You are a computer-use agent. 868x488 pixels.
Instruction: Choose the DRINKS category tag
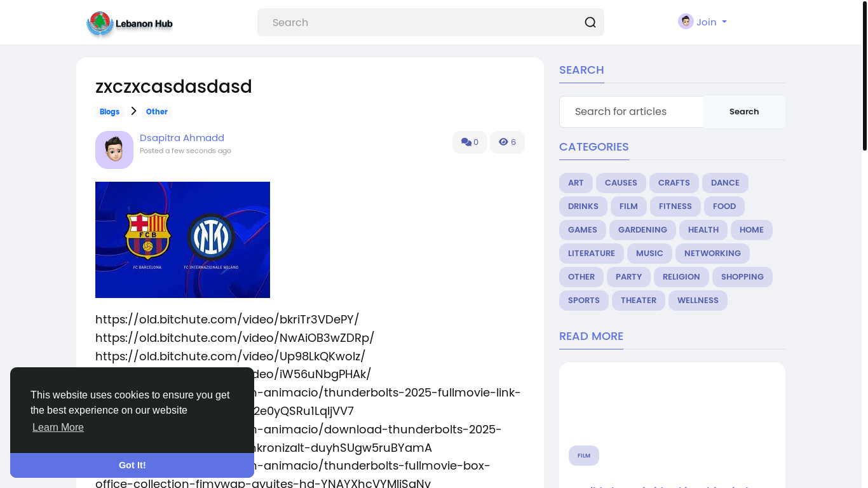pyautogui.click(x=583, y=207)
